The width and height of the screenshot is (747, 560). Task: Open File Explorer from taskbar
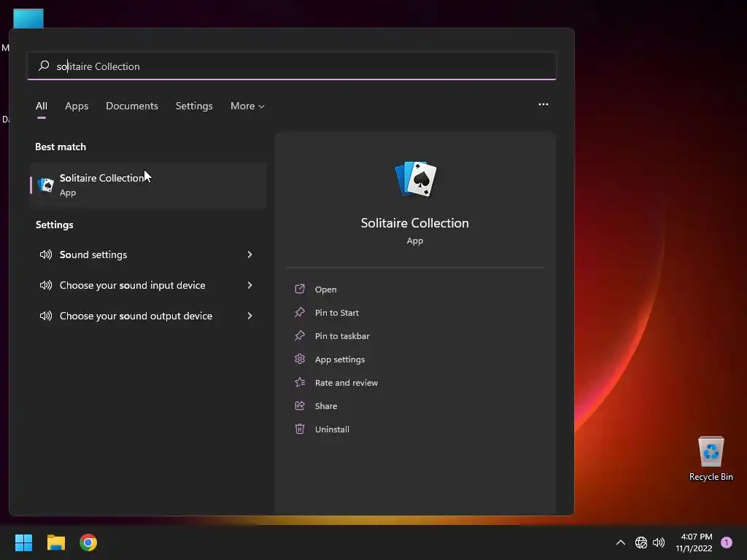55,542
